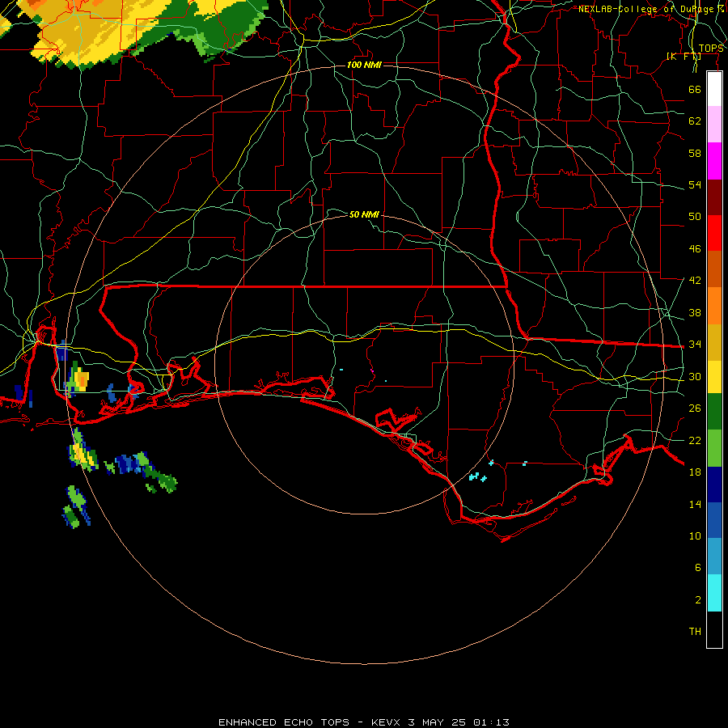Click the TOPS legend heading

(711, 49)
